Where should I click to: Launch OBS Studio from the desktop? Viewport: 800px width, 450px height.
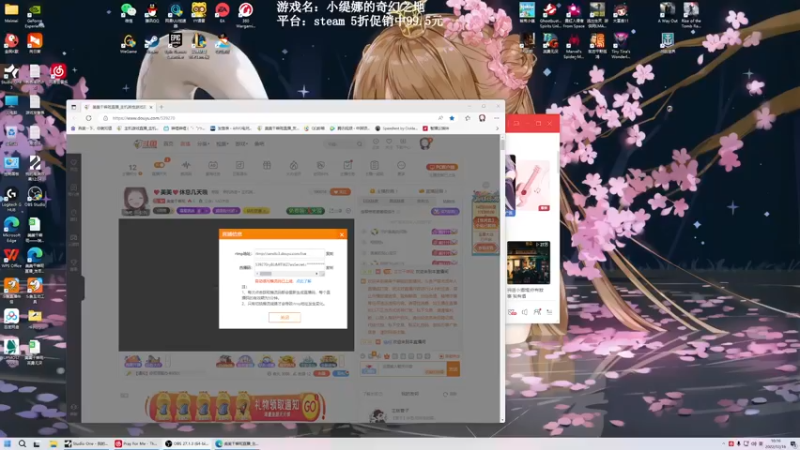click(x=34, y=194)
